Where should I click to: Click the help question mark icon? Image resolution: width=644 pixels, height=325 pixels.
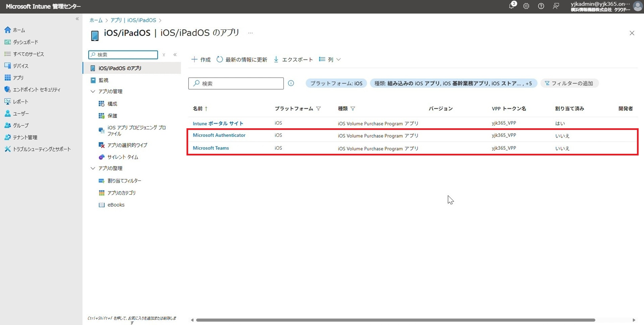point(541,6)
